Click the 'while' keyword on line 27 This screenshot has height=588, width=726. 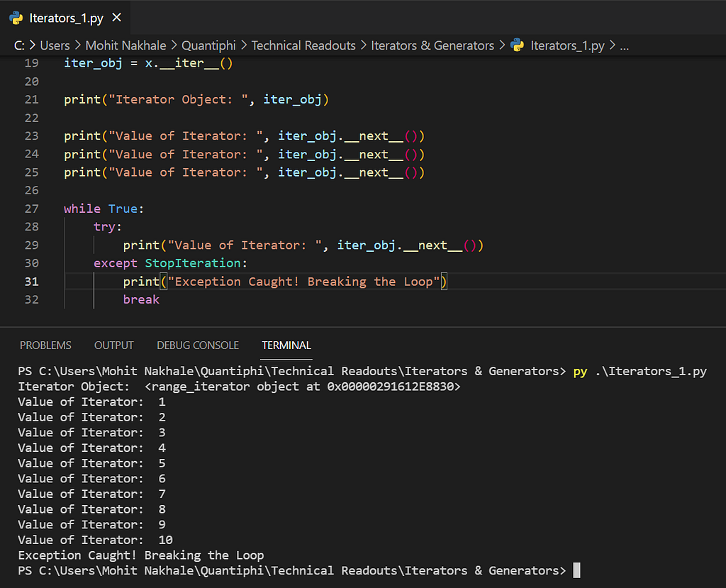click(x=82, y=209)
